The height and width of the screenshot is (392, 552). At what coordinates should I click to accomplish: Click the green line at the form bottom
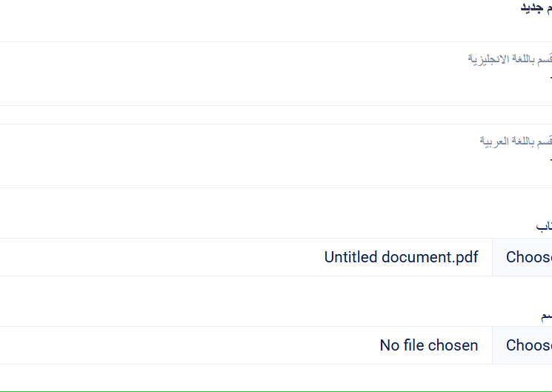pos(276,391)
